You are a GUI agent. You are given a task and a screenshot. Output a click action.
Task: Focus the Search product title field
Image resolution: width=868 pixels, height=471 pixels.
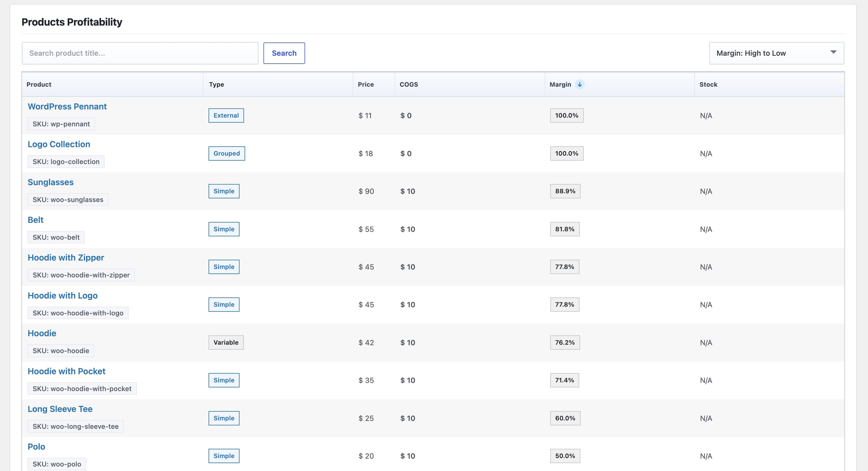point(140,53)
